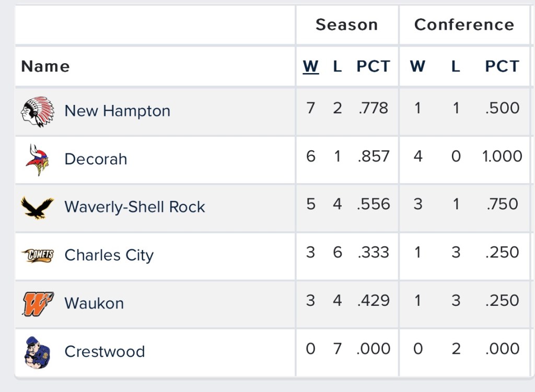Image resolution: width=535 pixels, height=392 pixels.
Task: Click the Name column header
Action: coord(45,67)
